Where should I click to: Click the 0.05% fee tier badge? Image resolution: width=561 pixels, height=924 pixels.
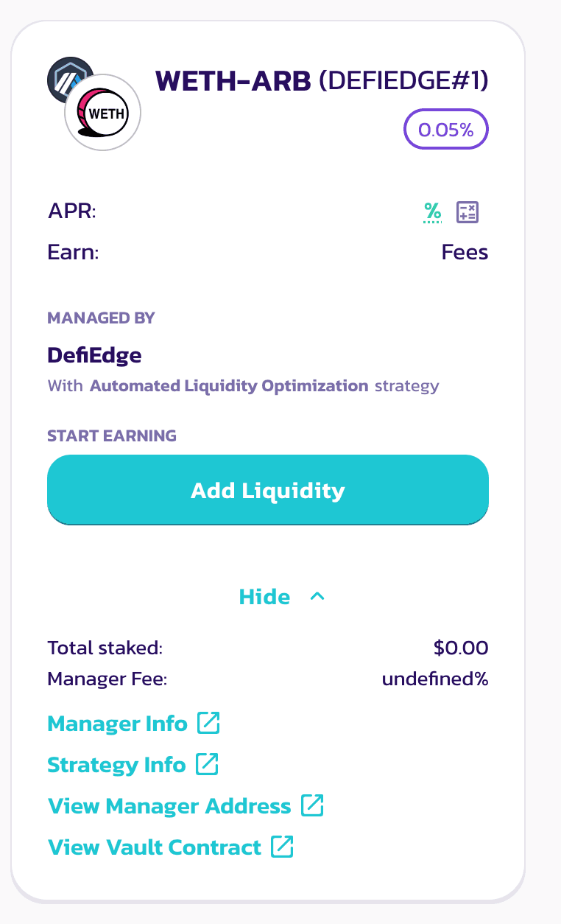click(x=446, y=130)
